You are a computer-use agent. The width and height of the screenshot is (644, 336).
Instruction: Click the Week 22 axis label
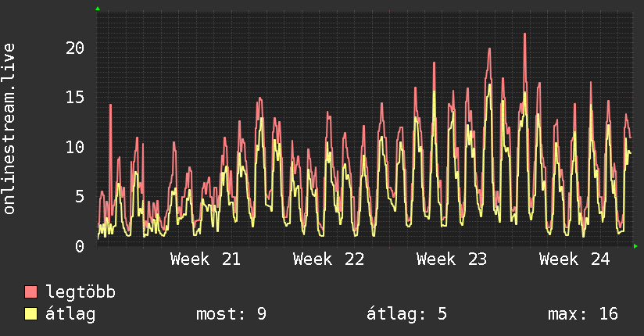click(328, 259)
